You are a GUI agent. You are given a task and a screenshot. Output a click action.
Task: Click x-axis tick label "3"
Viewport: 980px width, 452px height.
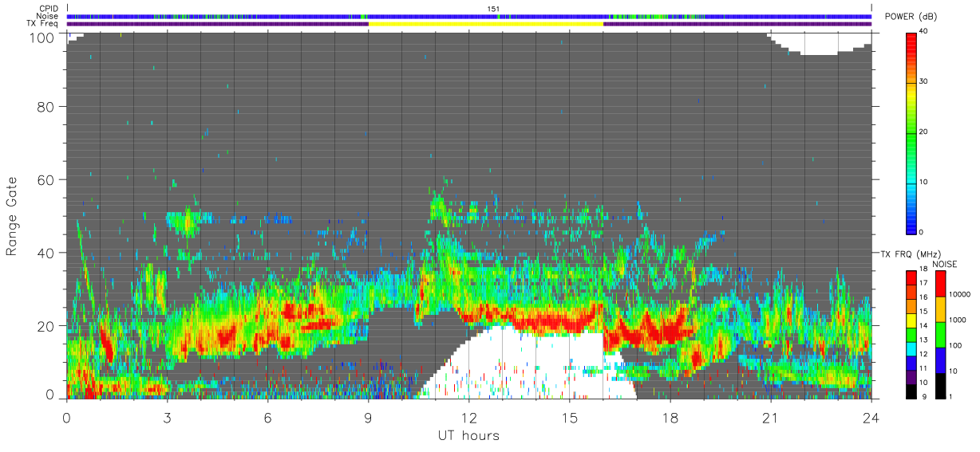pos(167,417)
